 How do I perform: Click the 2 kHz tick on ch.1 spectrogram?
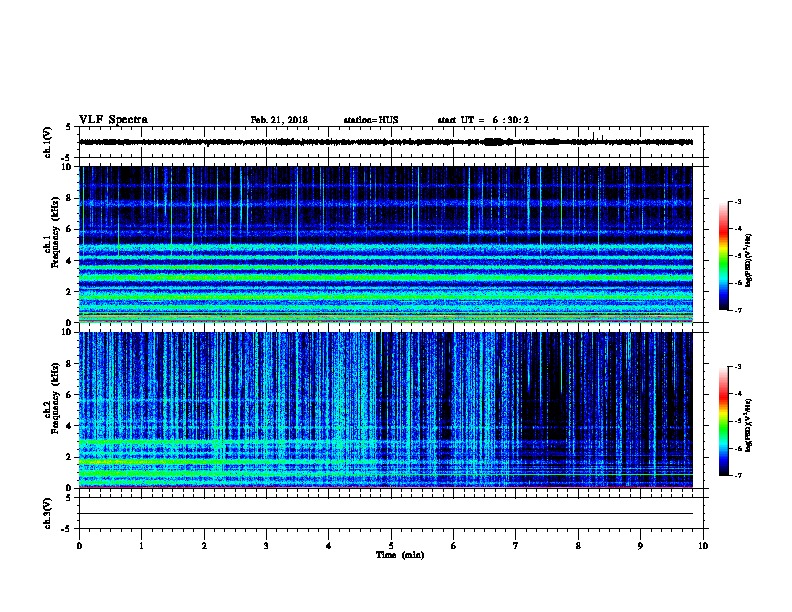coord(68,292)
